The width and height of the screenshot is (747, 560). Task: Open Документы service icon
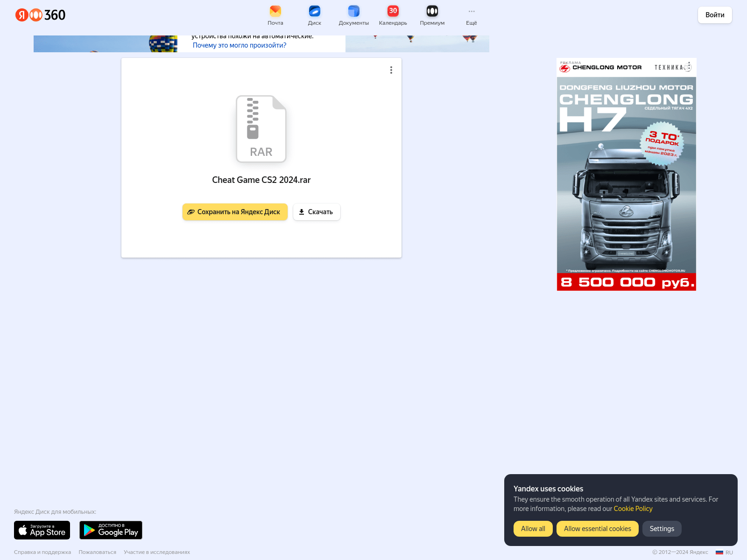354,15
